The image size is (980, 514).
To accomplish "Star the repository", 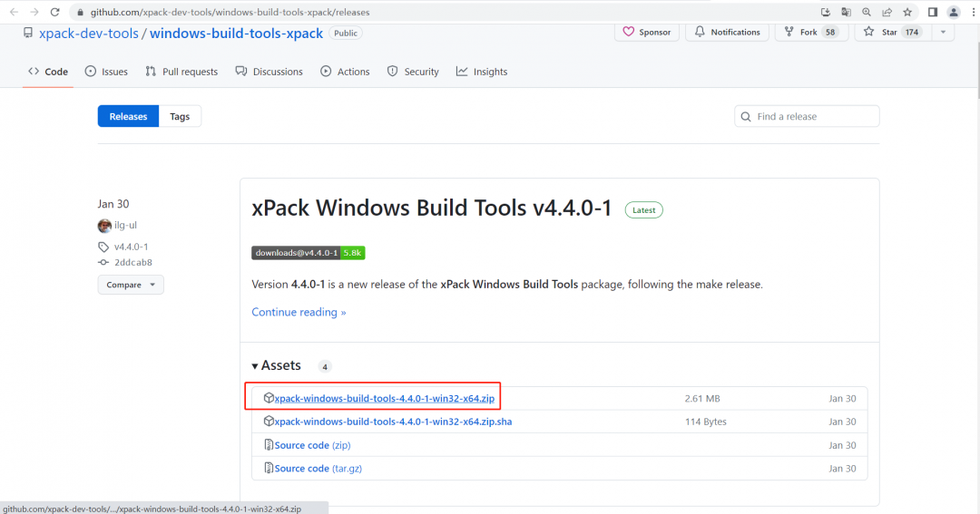I will click(892, 32).
